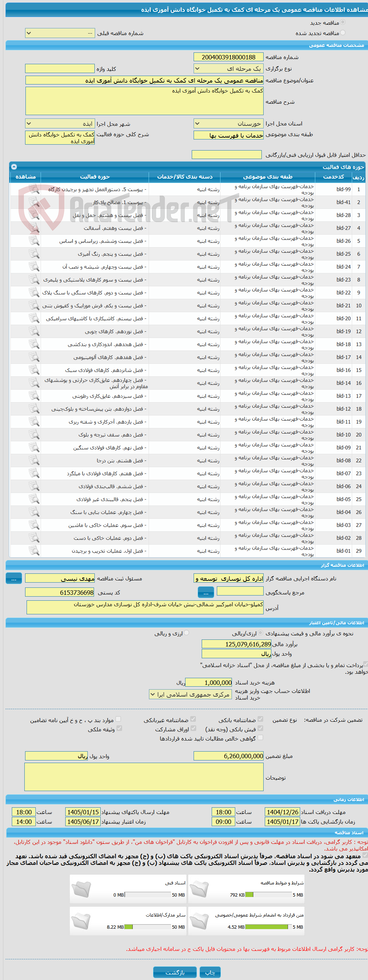Select the مناقصه تجدید شده radio button
The image size is (368, 980).
coord(343,33)
